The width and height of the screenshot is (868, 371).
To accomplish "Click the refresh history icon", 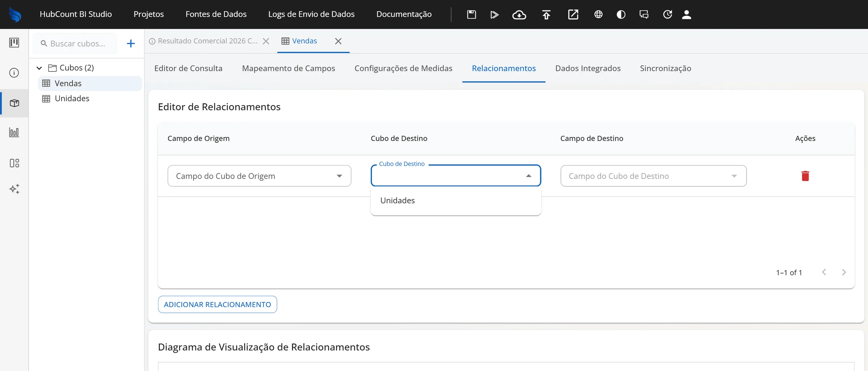I will pos(667,14).
